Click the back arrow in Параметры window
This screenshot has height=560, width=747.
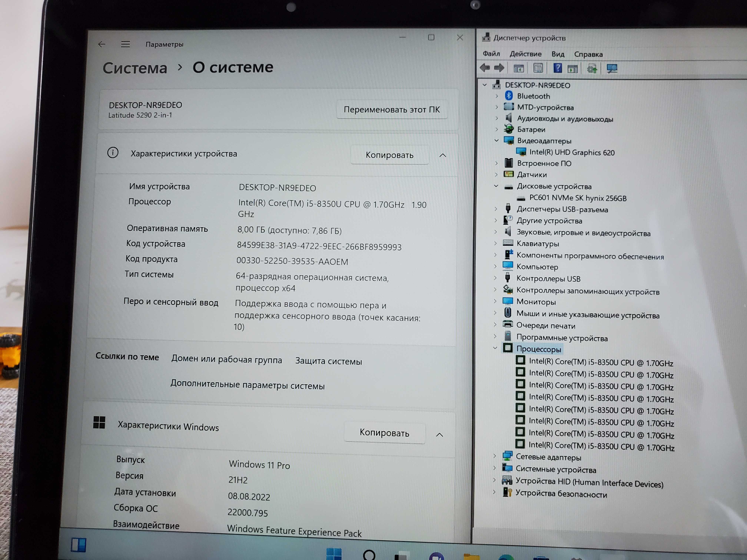coord(102,44)
